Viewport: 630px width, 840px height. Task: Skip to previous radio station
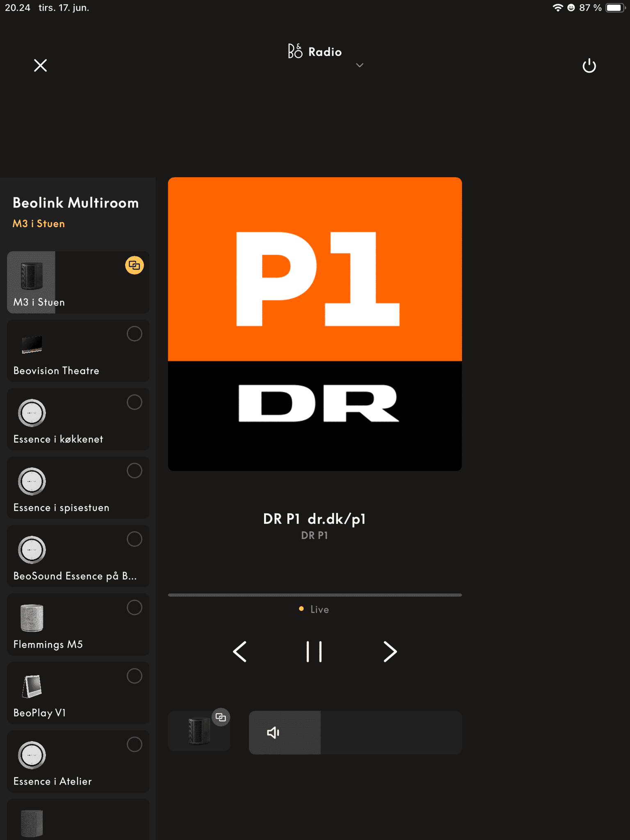(240, 651)
